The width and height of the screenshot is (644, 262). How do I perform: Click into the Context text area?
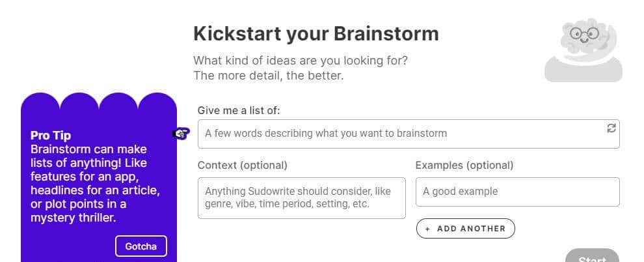pos(301,197)
